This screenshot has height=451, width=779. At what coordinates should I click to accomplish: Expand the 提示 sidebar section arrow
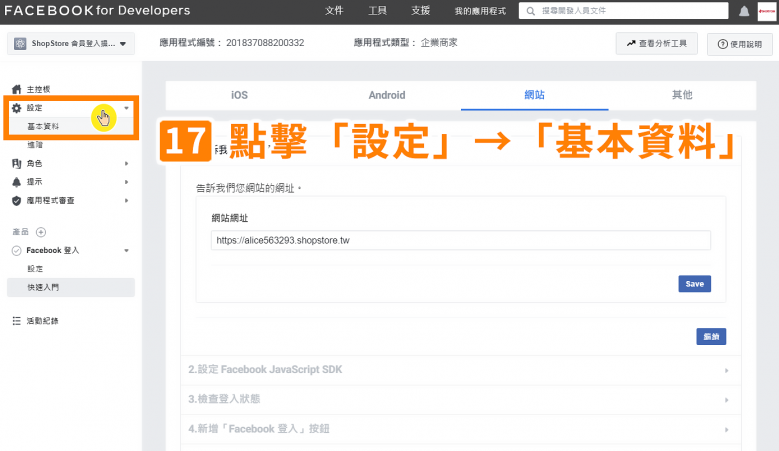coord(127,182)
